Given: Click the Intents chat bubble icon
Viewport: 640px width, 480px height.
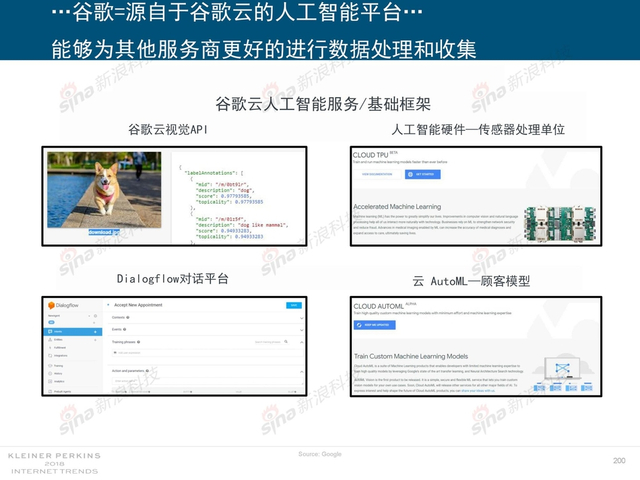Looking at the screenshot, I should coord(50,331).
